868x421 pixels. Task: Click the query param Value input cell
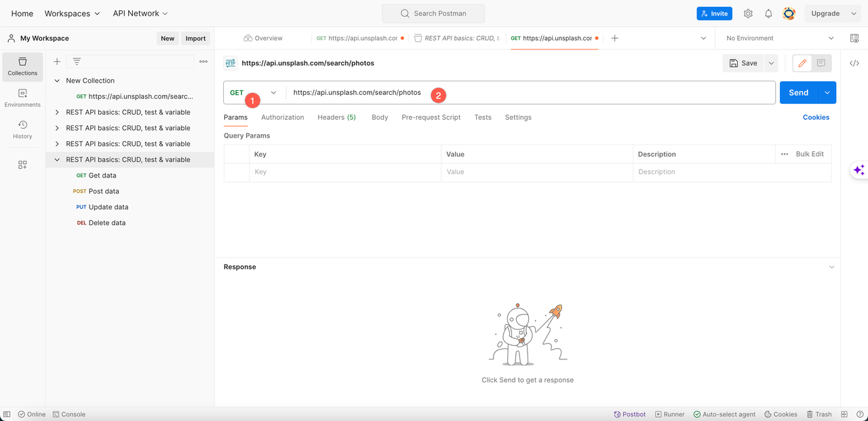537,172
